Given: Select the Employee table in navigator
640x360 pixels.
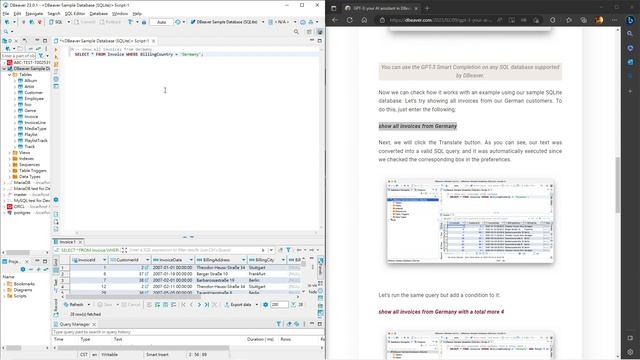Looking at the screenshot, I should [x=34, y=99].
